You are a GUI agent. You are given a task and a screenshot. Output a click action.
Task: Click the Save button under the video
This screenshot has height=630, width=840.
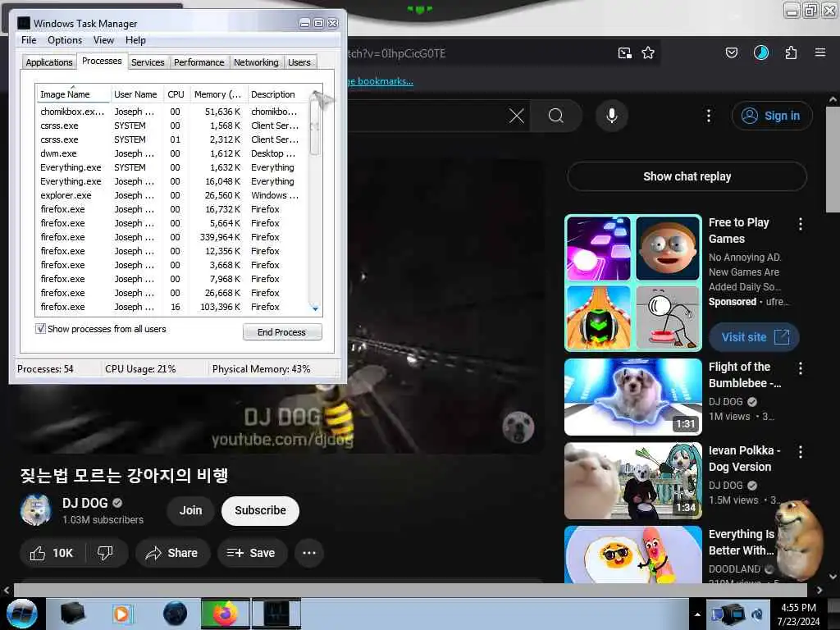tap(251, 553)
